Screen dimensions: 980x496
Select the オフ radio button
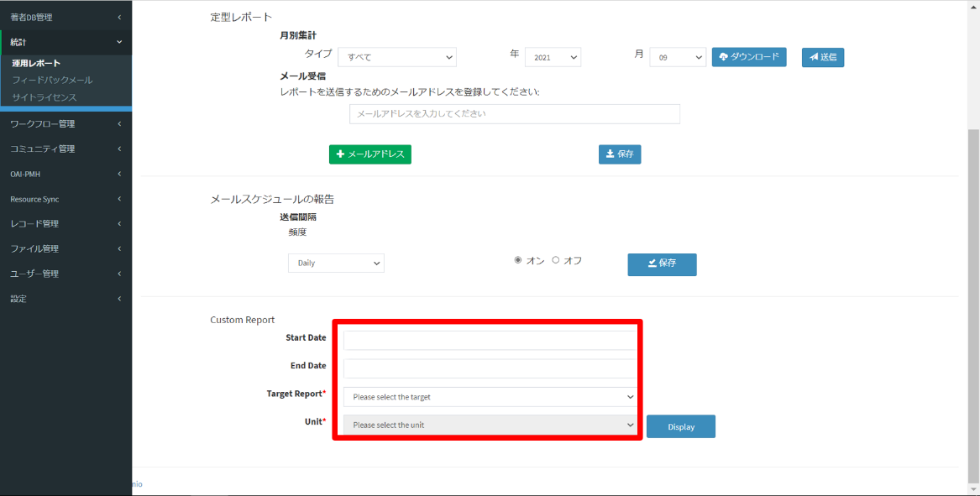point(556,260)
